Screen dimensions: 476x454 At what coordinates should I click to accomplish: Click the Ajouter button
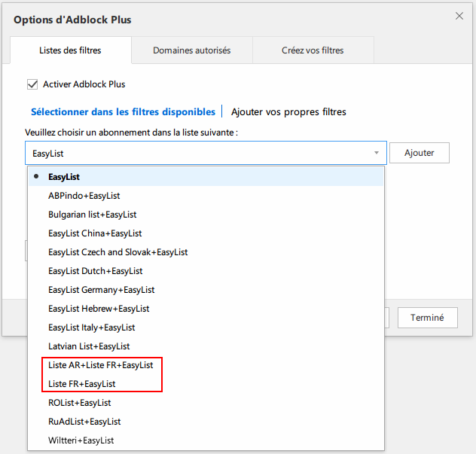[x=420, y=153]
